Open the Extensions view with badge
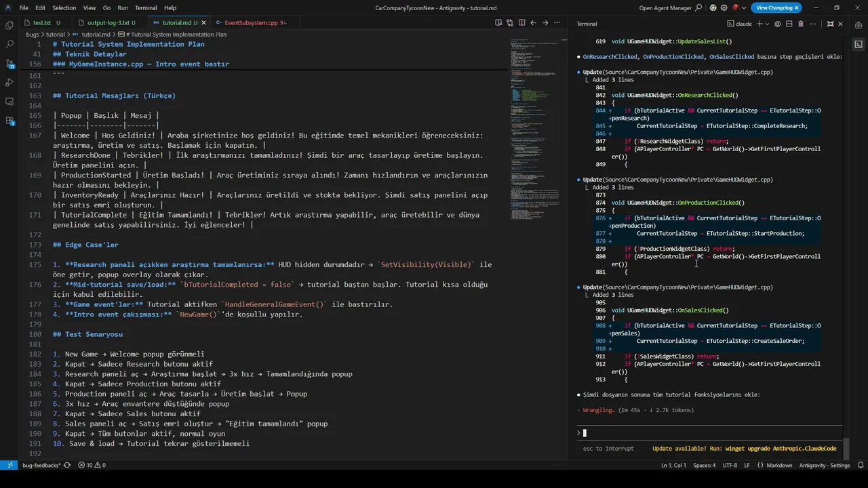Screen dimensions: 868x488 coord(9,121)
